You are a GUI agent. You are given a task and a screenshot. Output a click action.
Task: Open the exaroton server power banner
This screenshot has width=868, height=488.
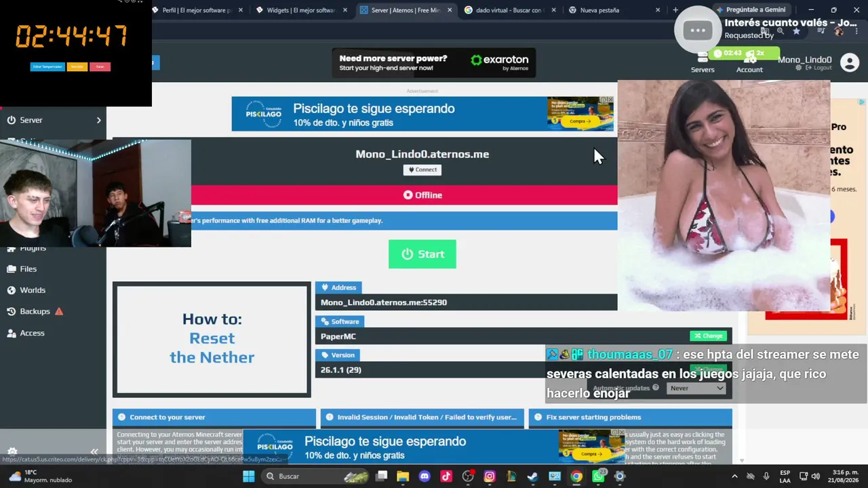coord(434,62)
